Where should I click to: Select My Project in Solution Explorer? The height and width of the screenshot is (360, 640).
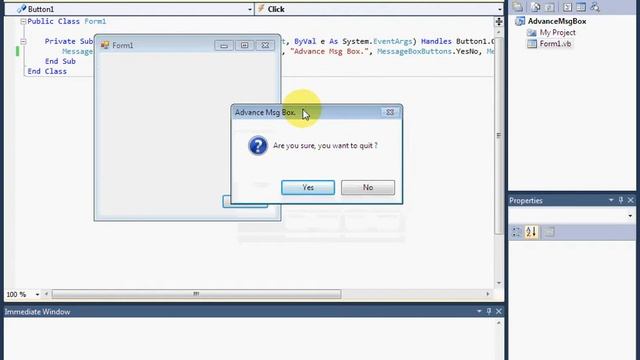point(557,33)
